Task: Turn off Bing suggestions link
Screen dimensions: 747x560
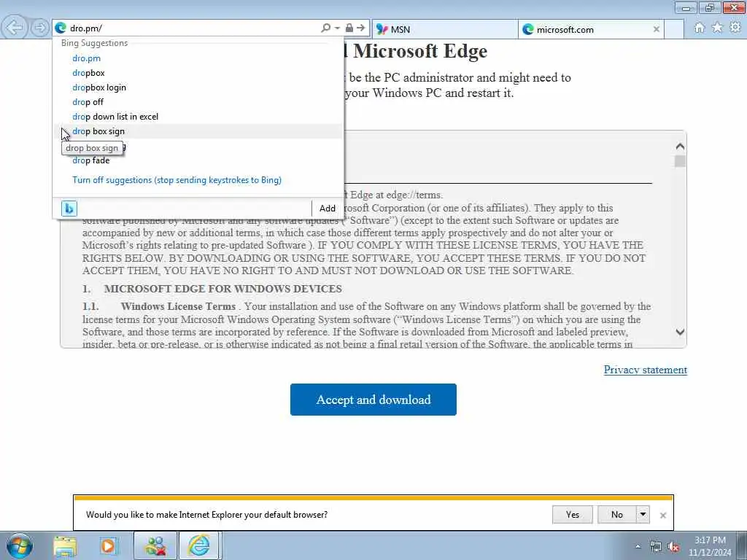Action: tap(177, 180)
